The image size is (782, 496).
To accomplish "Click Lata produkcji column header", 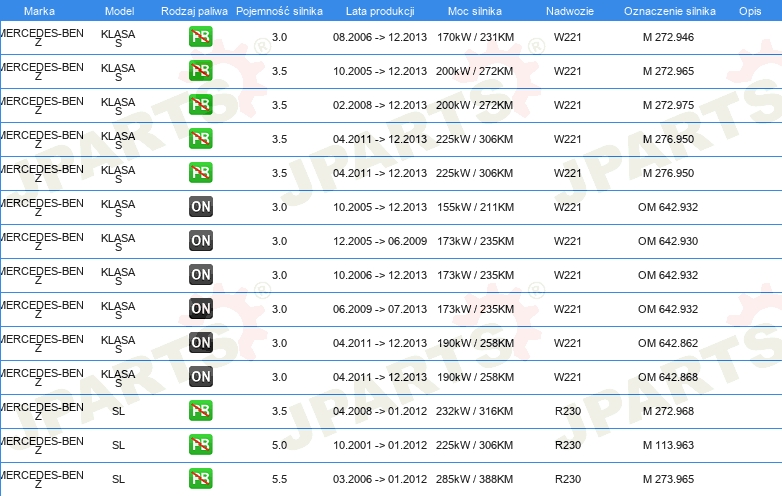I will (x=380, y=11).
